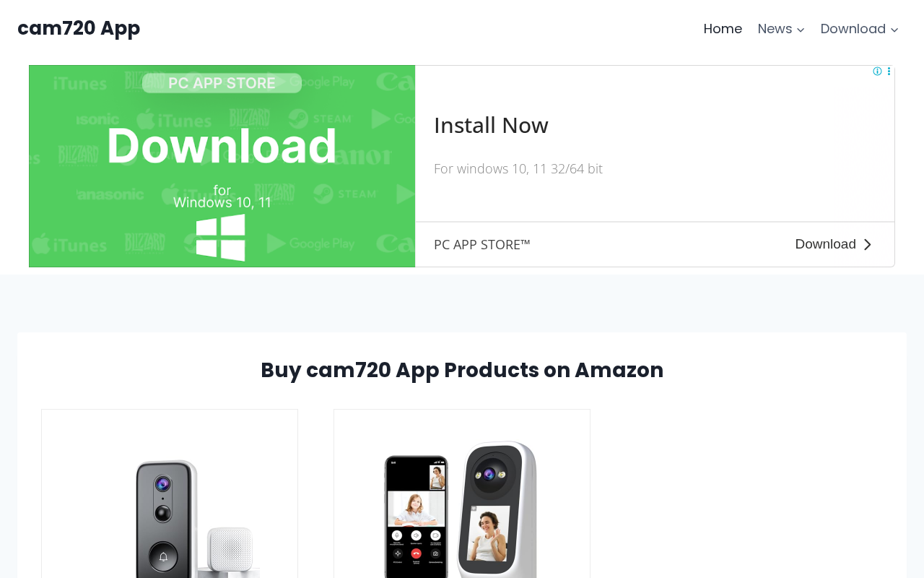
Task: Open the ad info 'i' icon
Action: 877,72
